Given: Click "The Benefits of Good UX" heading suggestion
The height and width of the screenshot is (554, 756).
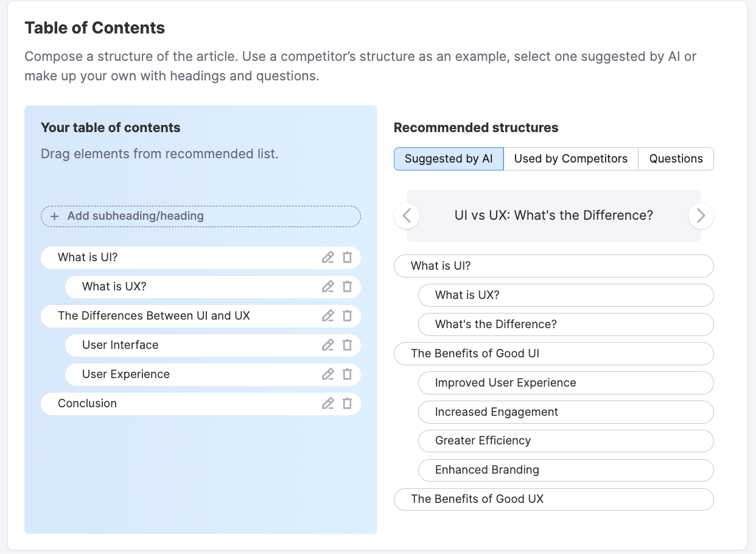Looking at the screenshot, I should 553,499.
